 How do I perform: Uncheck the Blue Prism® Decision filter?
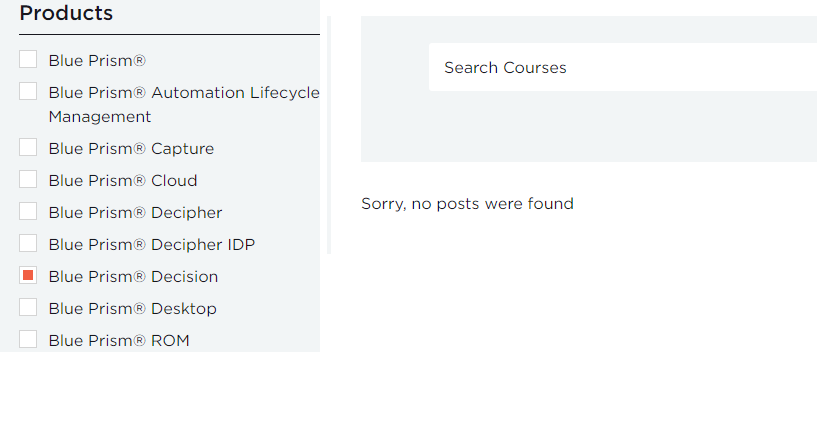tap(28, 276)
